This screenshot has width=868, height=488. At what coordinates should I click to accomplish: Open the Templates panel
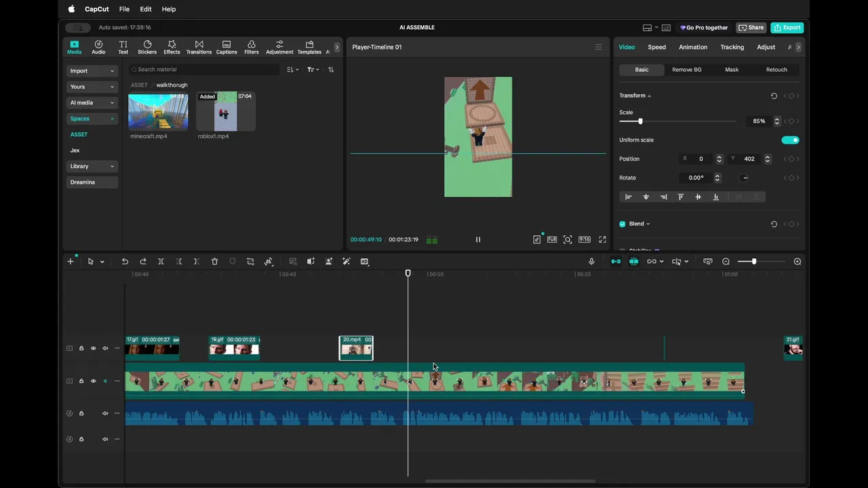pos(309,47)
